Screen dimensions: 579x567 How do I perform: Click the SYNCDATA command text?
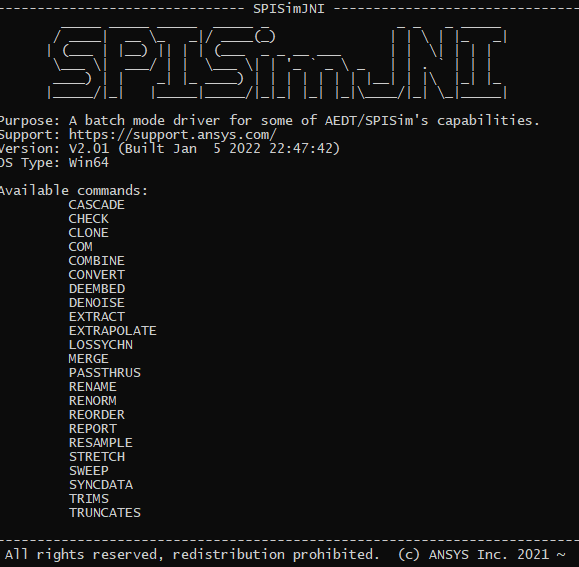point(100,485)
